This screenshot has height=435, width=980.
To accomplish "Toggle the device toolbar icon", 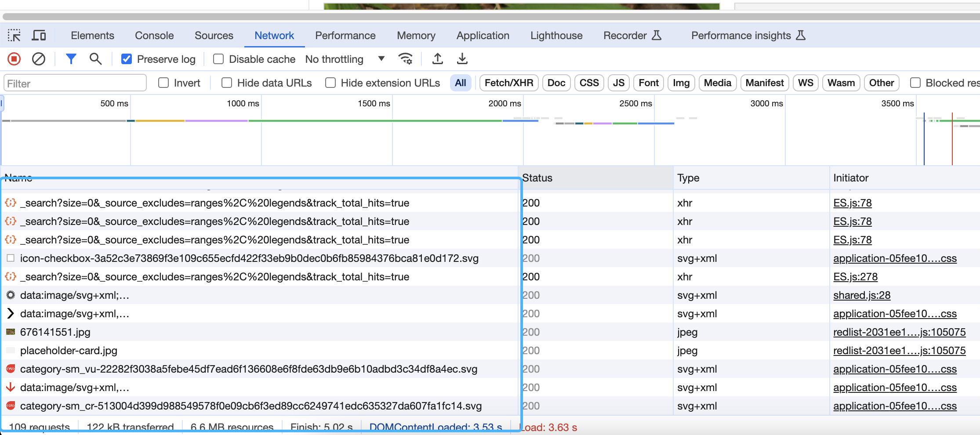I will (x=39, y=36).
